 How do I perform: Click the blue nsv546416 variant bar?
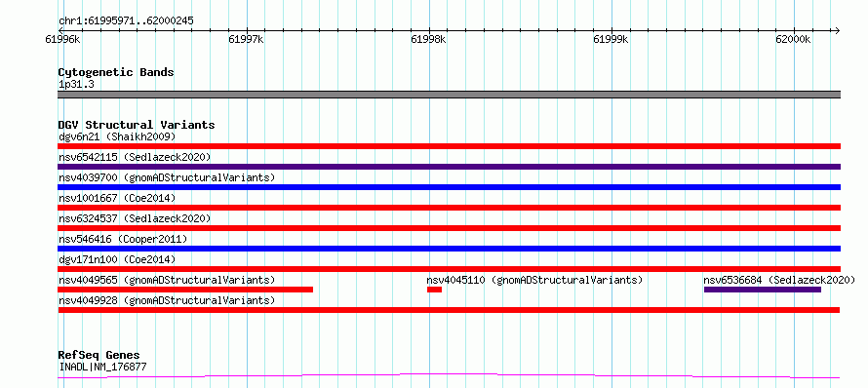point(449,249)
